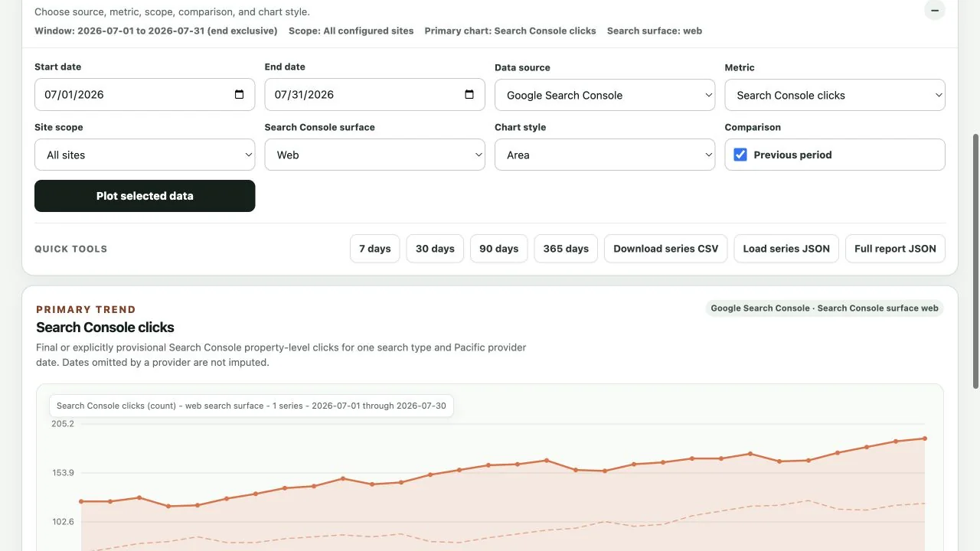Select the 90 days quick range
Screen dimensions: 980x551
(x=499, y=249)
